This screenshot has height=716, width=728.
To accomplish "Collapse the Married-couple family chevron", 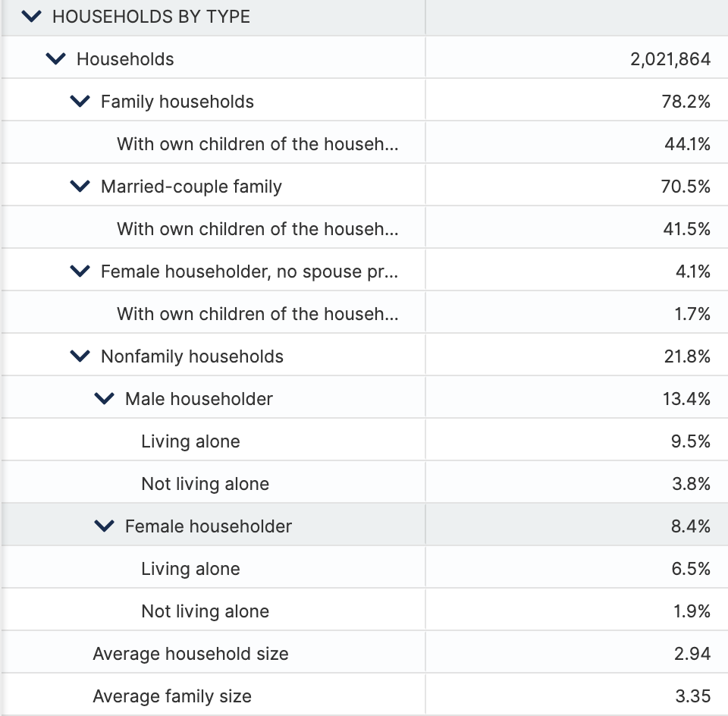I will coord(80,186).
